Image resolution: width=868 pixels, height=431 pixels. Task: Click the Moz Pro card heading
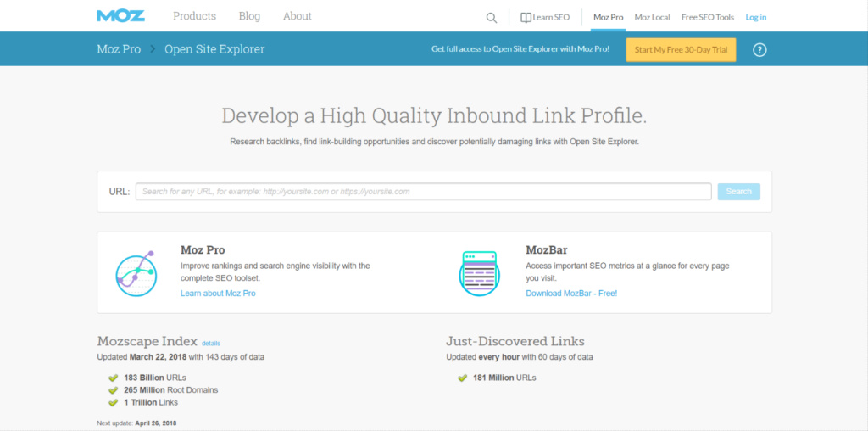point(203,249)
